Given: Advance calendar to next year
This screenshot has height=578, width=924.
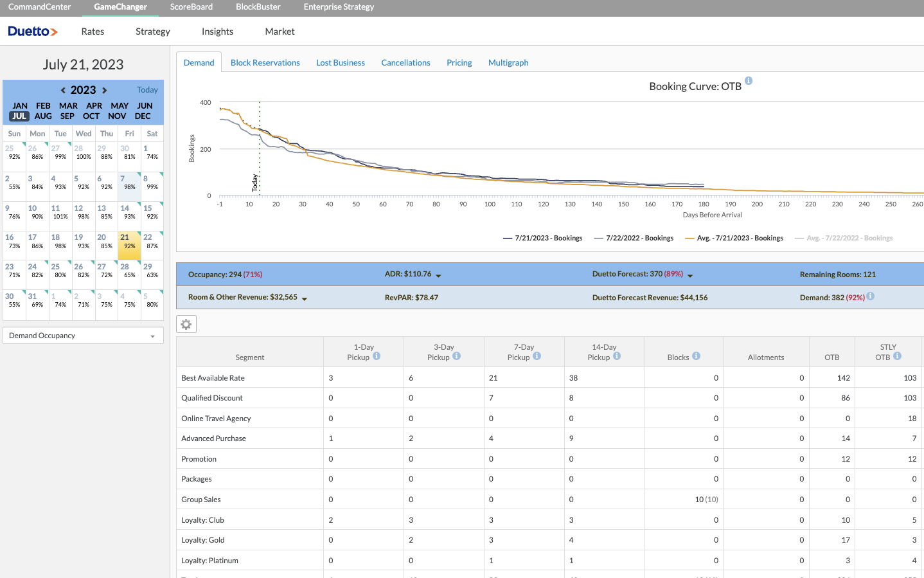Looking at the screenshot, I should [x=105, y=91].
